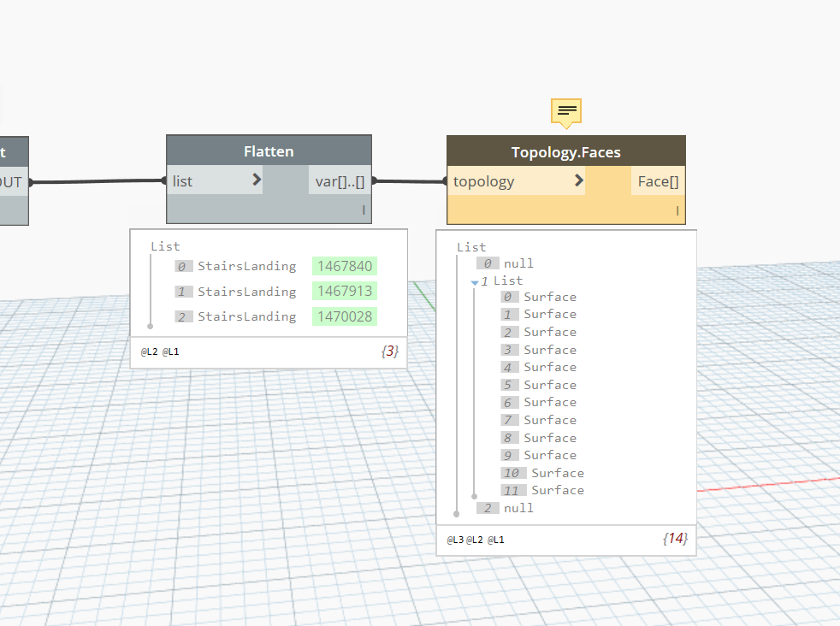Click the Topology.Faces node header
Image resolution: width=840 pixels, height=626 pixels.
coord(566,151)
